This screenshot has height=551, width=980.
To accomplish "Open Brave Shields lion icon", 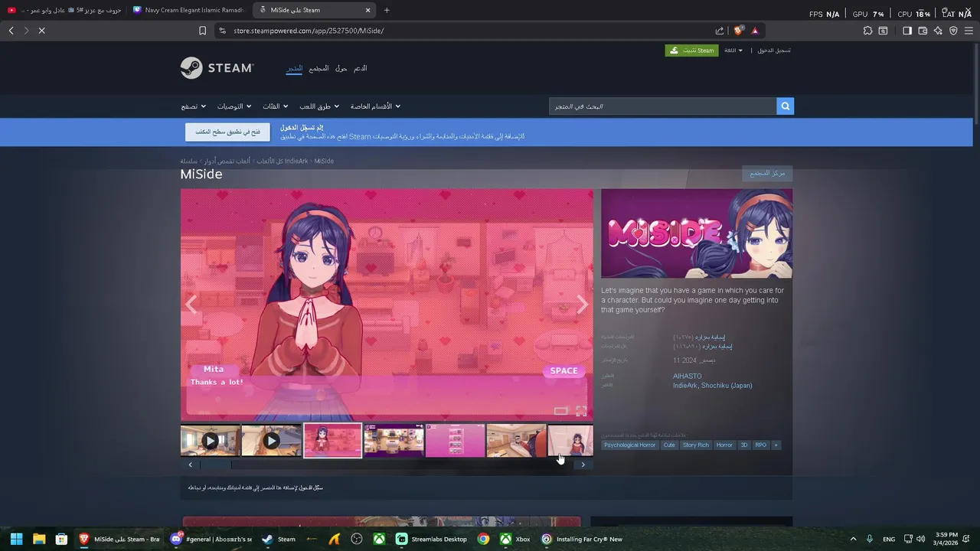I will [x=738, y=31].
